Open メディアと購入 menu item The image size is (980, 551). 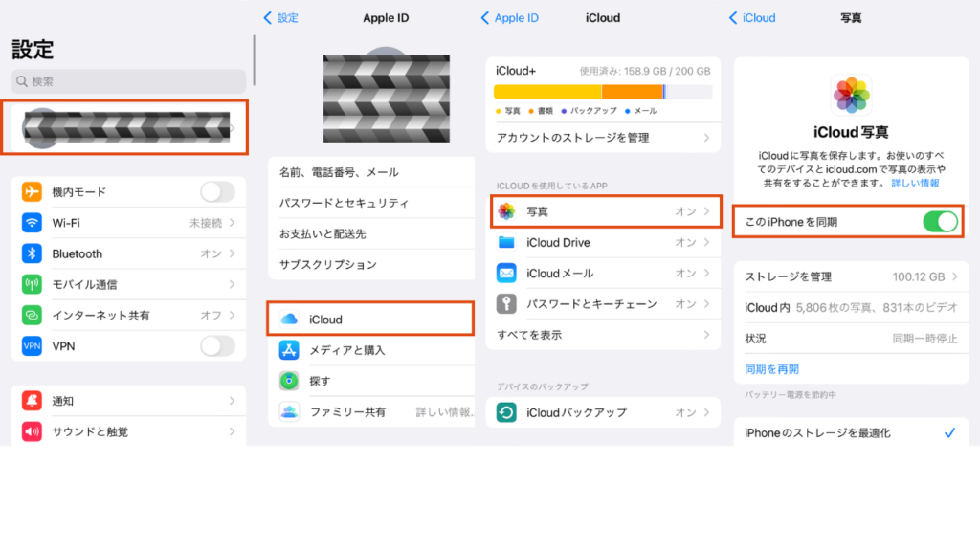coord(371,350)
